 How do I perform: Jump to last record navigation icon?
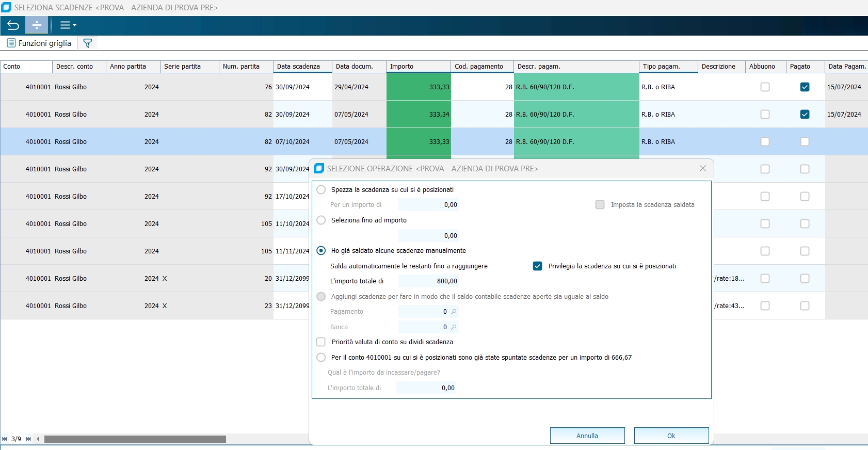click(28, 439)
